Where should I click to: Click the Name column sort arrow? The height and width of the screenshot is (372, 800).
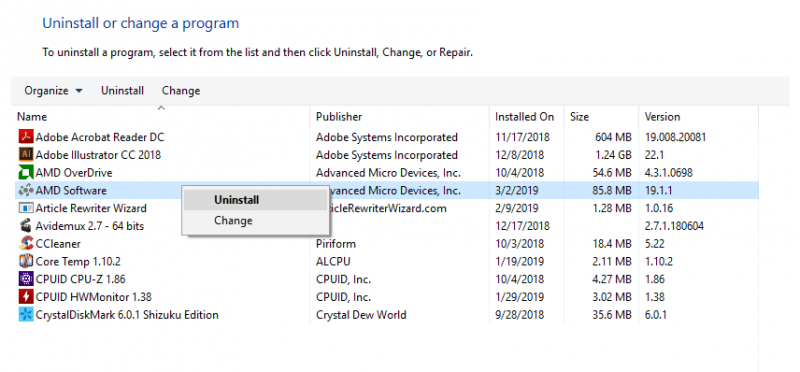[x=161, y=108]
